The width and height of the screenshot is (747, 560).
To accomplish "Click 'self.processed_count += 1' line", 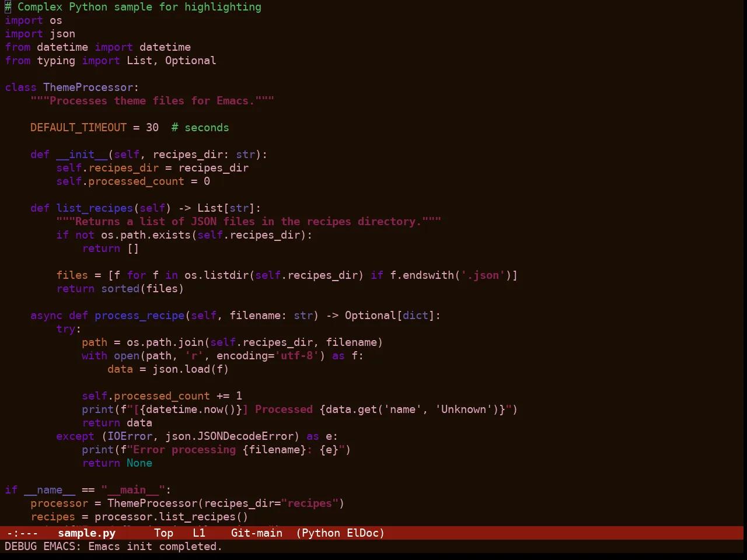I will [x=162, y=396].
